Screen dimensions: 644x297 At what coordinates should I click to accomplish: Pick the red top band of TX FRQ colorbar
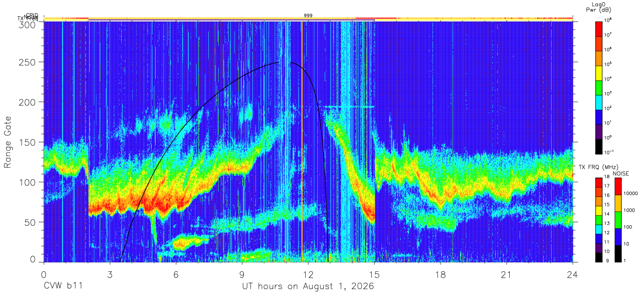tap(599, 182)
